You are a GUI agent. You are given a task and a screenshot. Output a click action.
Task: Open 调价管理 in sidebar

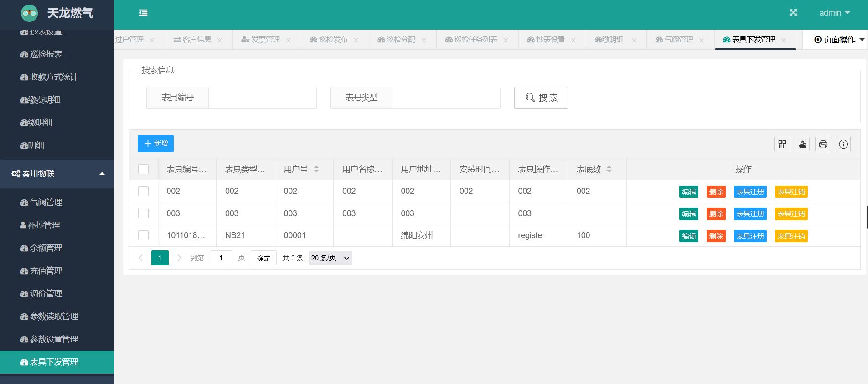[57, 294]
